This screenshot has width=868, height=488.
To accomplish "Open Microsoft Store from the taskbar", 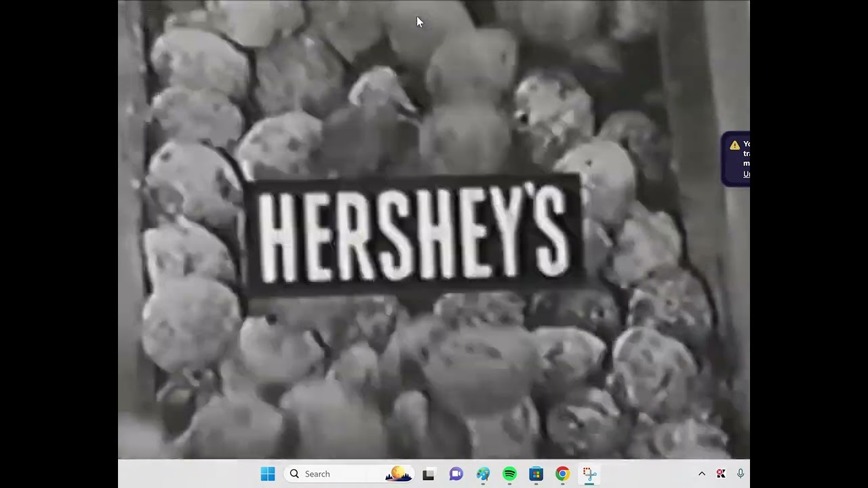I will [x=536, y=474].
